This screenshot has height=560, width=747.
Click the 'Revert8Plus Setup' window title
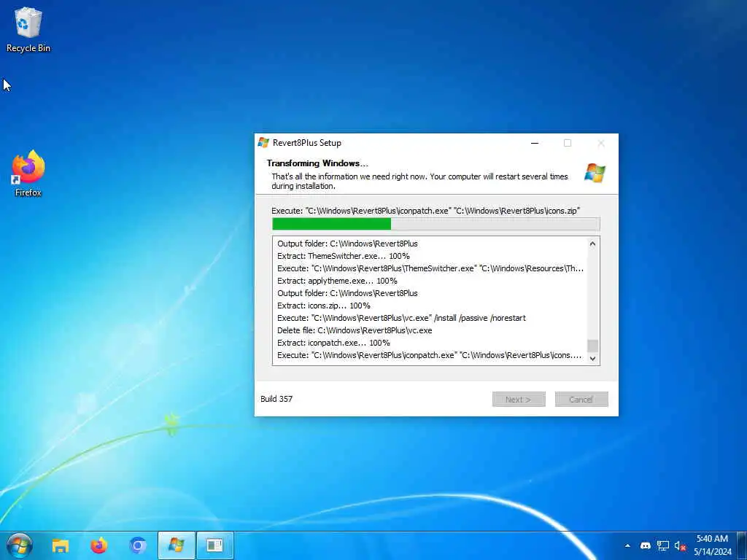(307, 142)
